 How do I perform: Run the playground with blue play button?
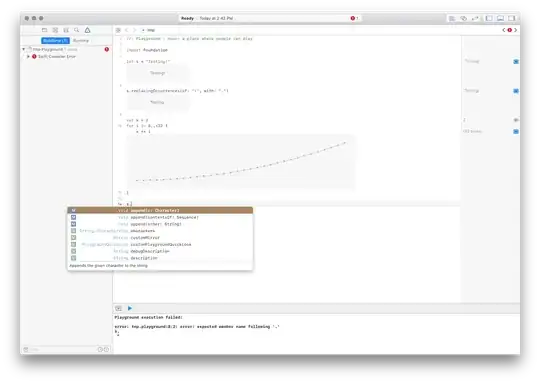click(130, 308)
